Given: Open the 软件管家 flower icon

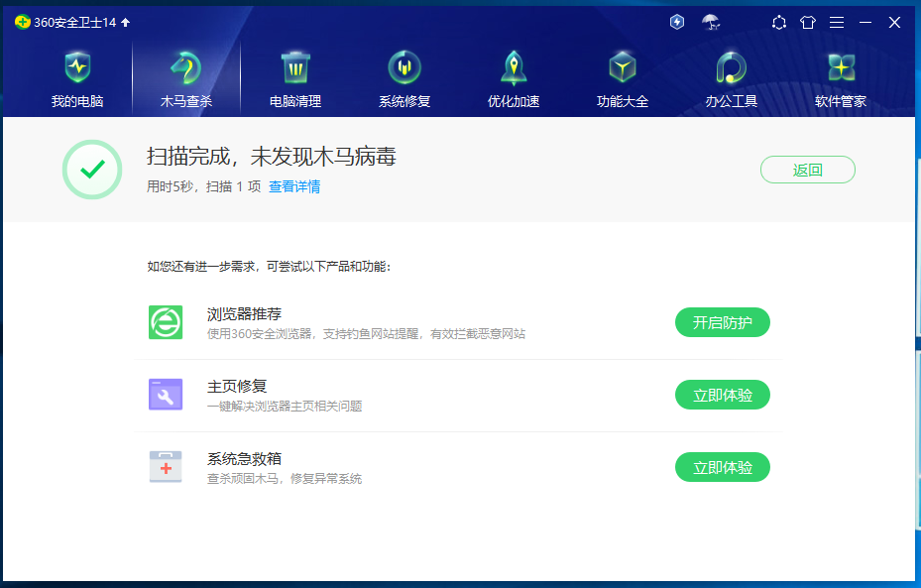Looking at the screenshot, I should pos(841,67).
